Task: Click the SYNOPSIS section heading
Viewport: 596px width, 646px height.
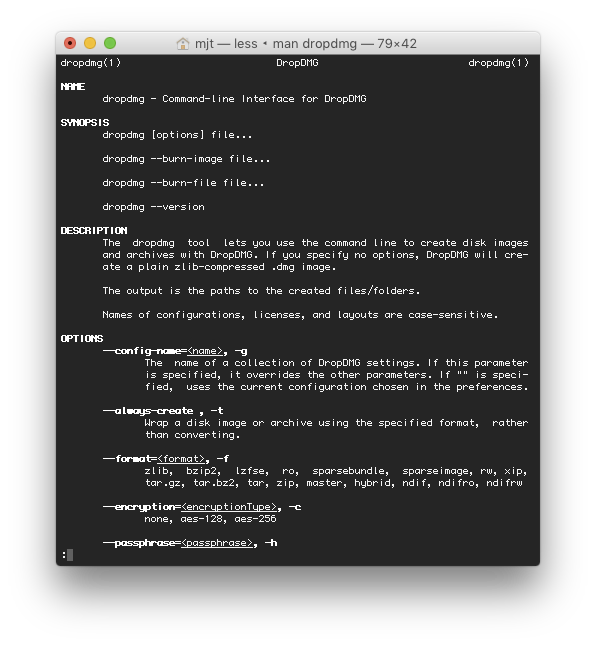Action: [85, 122]
